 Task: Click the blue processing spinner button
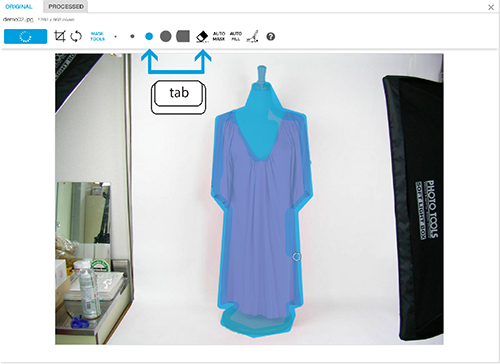(x=25, y=36)
